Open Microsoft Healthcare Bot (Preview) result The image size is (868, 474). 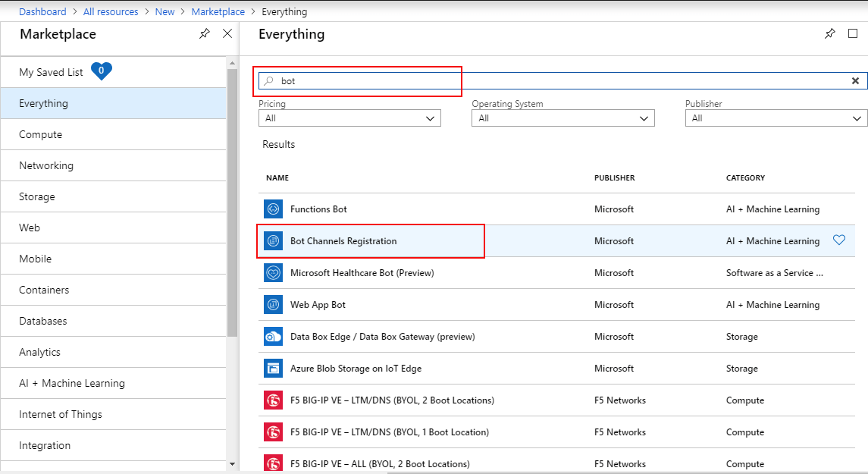(x=556, y=273)
